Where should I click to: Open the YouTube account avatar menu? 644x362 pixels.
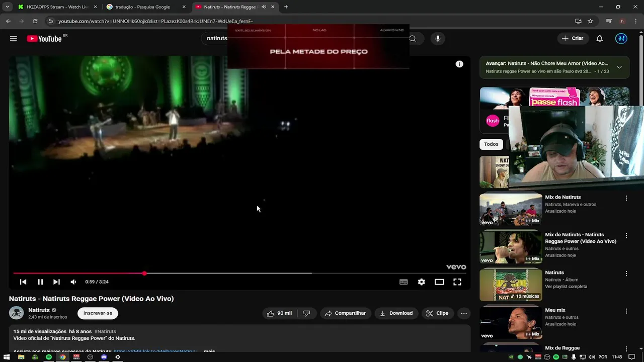(621, 38)
